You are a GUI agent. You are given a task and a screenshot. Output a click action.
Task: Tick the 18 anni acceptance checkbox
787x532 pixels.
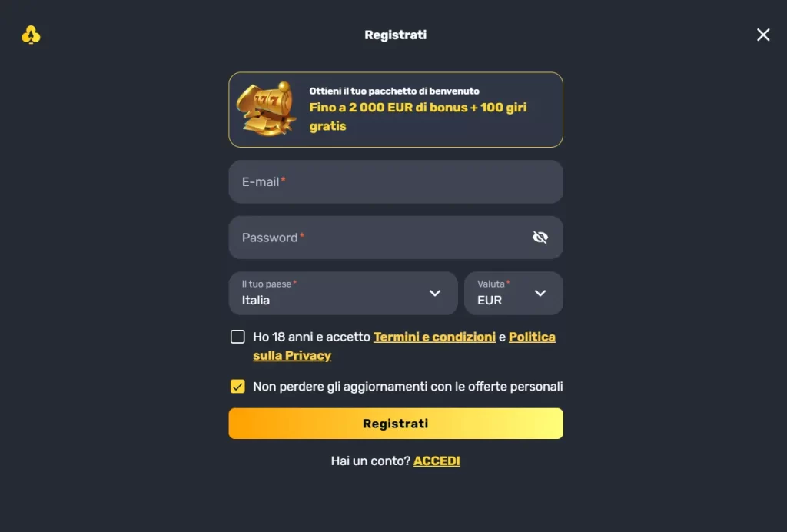[x=237, y=337]
